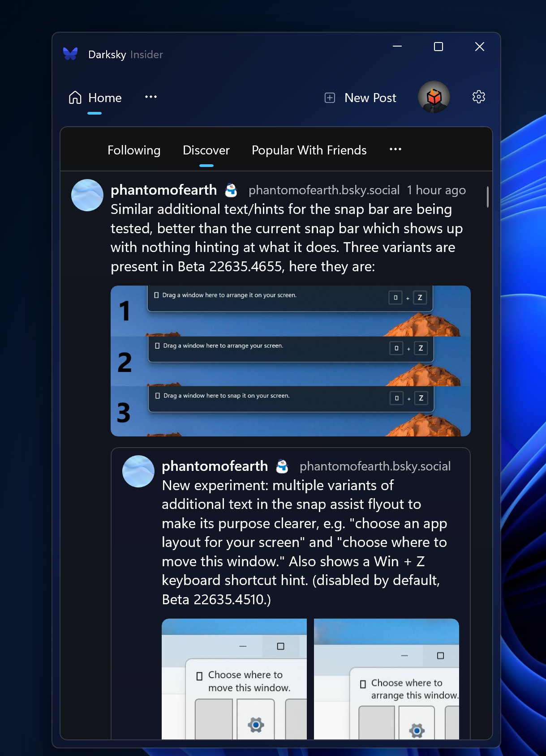The width and height of the screenshot is (546, 756).
Task: Switch to Popular With Friends feed
Action: [x=309, y=150]
